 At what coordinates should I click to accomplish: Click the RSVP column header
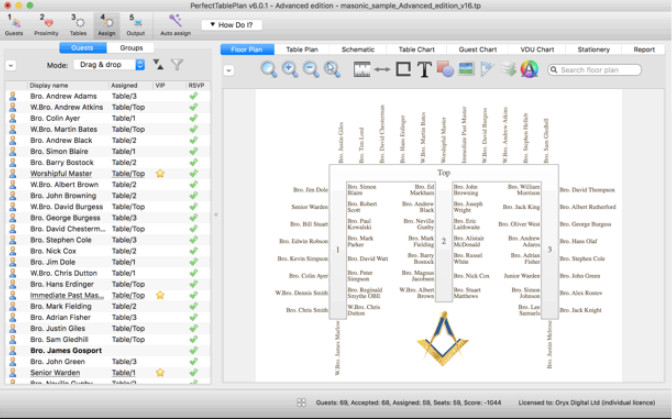198,85
